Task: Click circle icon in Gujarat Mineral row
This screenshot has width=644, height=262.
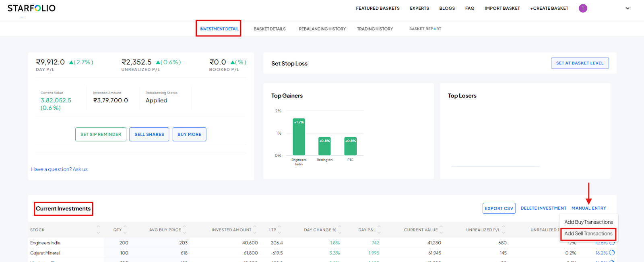Action: 612,253
